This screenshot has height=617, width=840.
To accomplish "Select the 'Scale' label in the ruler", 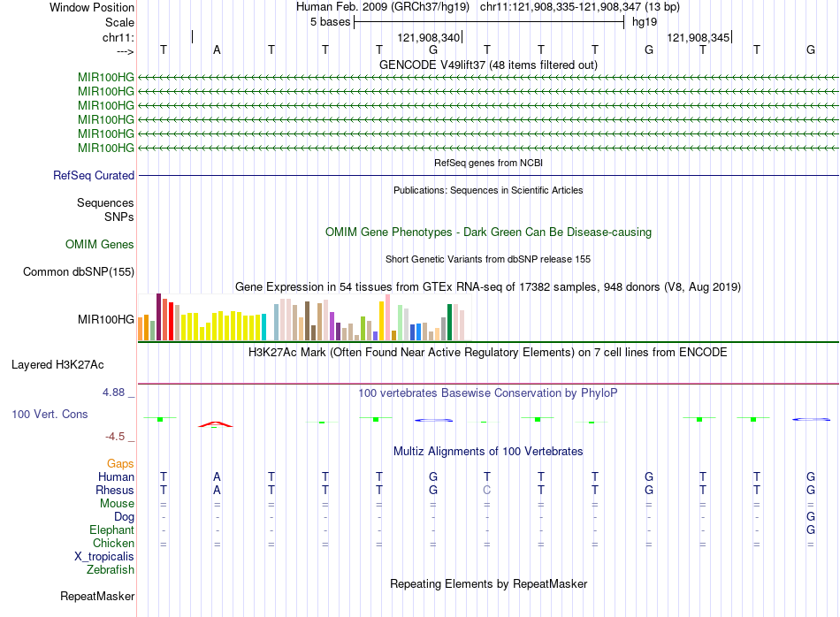I will 119,22.
